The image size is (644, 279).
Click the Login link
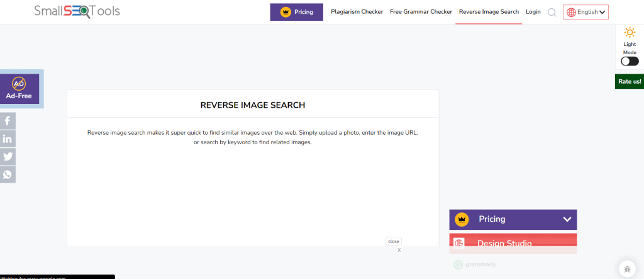tap(533, 12)
